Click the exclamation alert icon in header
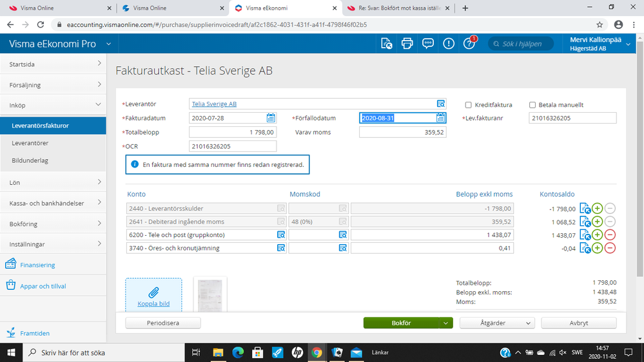Image resolution: width=644 pixels, height=362 pixels. (449, 44)
